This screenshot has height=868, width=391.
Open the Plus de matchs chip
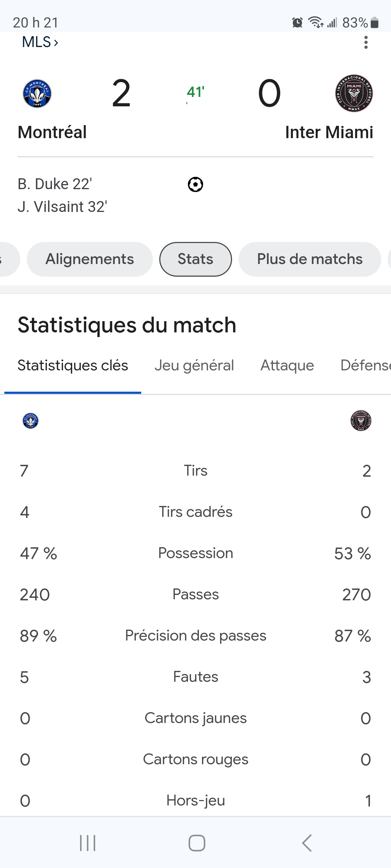tap(310, 259)
